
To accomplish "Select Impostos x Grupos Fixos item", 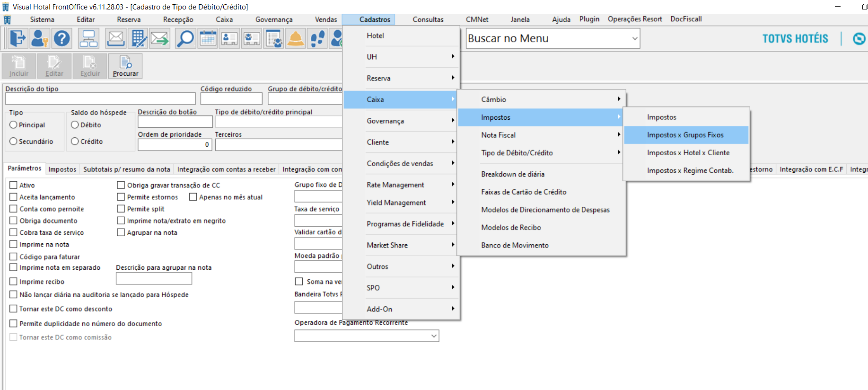I will (x=686, y=135).
